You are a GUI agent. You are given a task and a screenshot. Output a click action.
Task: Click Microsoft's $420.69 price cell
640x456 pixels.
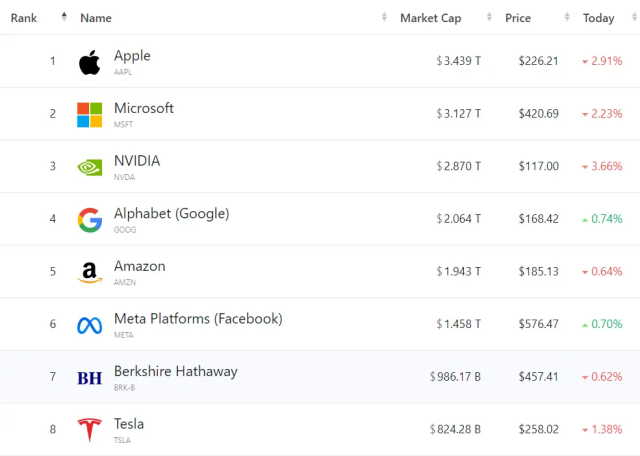(538, 113)
